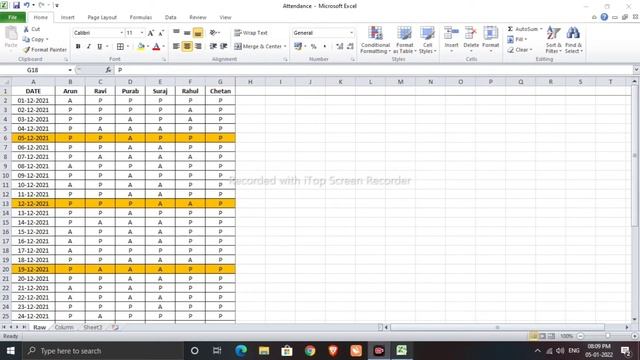Toggle Align Text Left

pos(176,46)
